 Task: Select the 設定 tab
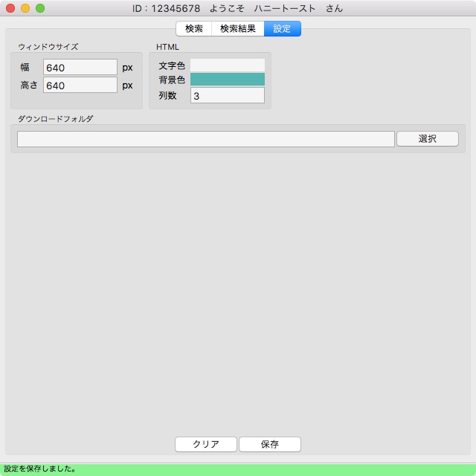point(283,28)
